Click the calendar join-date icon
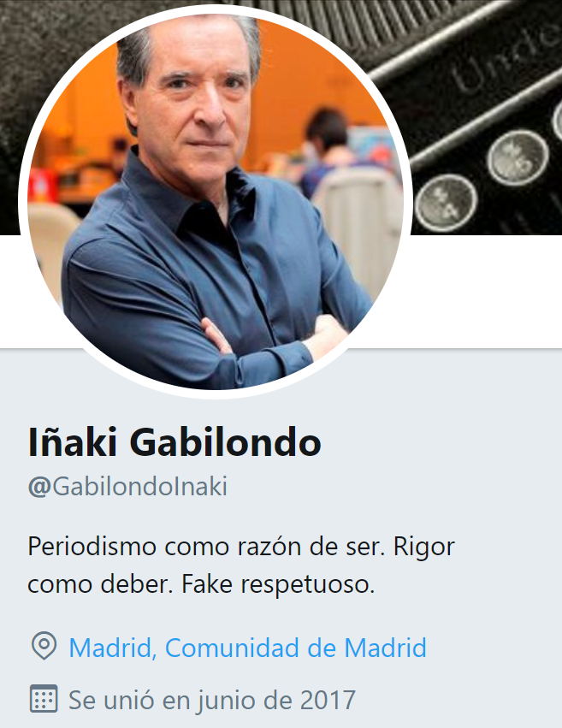The height and width of the screenshot is (728, 562). point(44,698)
